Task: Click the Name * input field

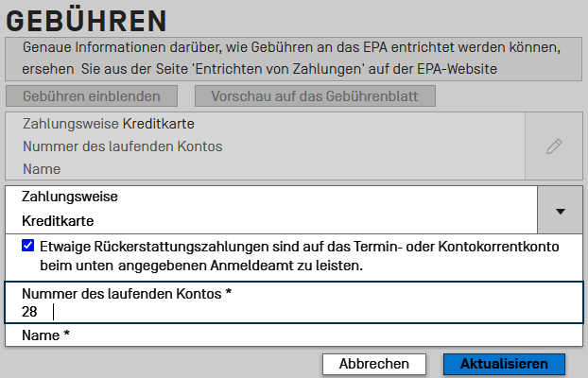Action: (x=284, y=335)
